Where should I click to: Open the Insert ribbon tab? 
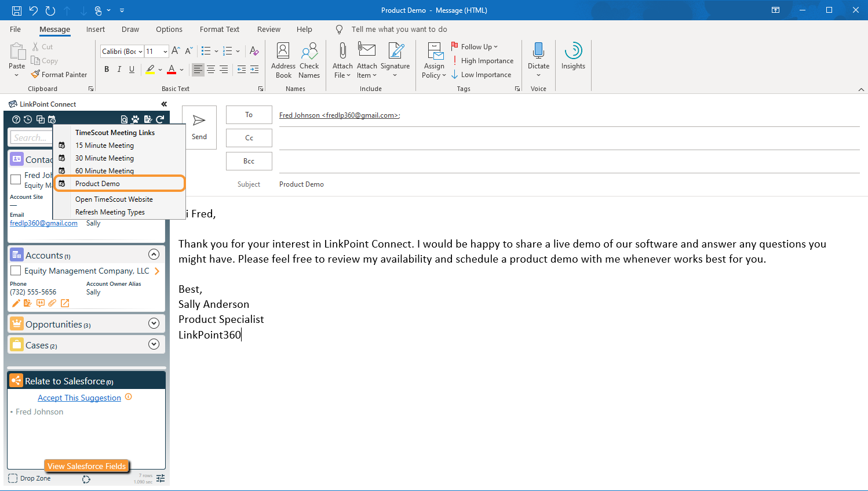tap(96, 30)
